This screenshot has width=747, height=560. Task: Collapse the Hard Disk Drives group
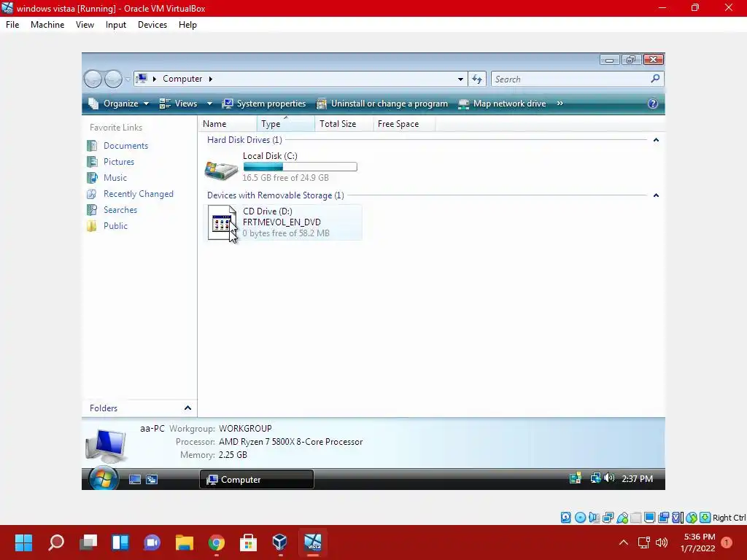coord(656,140)
